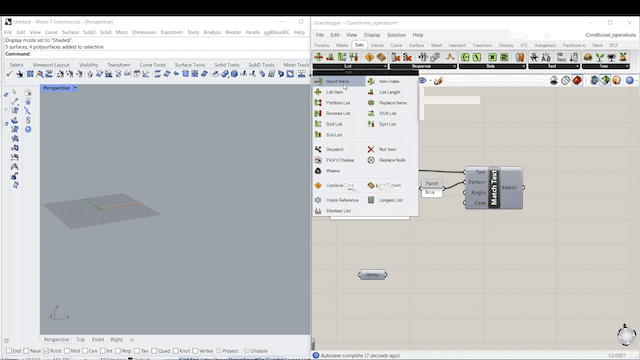Click the Item Index component icon

tap(371, 82)
